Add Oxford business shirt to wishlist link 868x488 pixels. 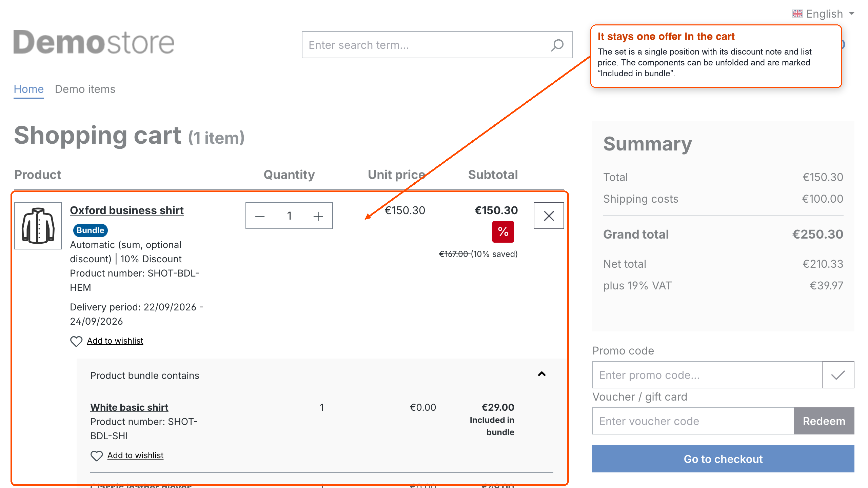[115, 341]
